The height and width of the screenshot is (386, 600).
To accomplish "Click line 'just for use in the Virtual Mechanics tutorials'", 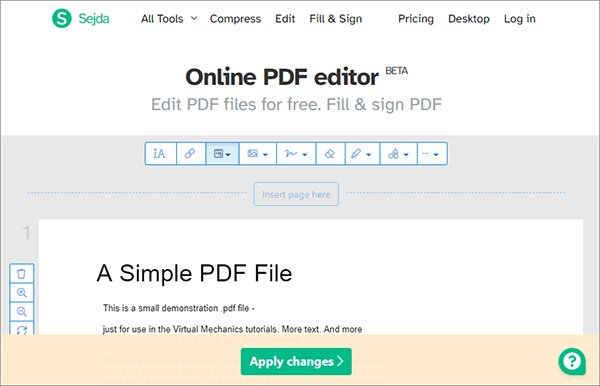I will pyautogui.click(x=190, y=329).
